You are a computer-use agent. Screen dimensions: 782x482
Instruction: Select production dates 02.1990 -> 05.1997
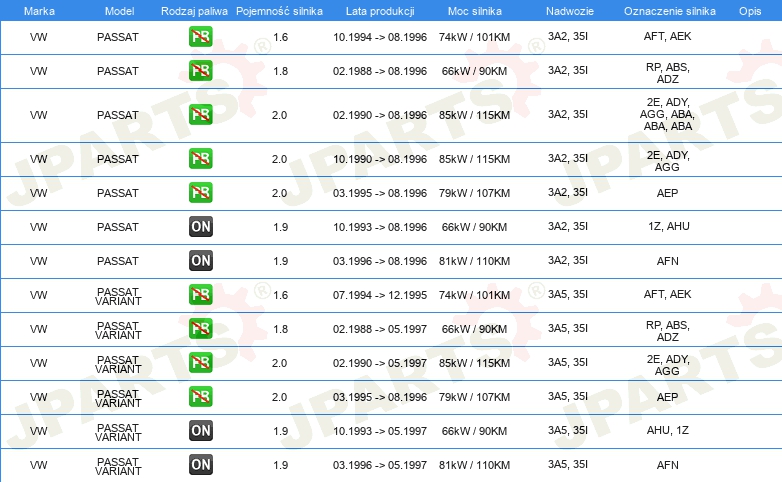click(380, 363)
